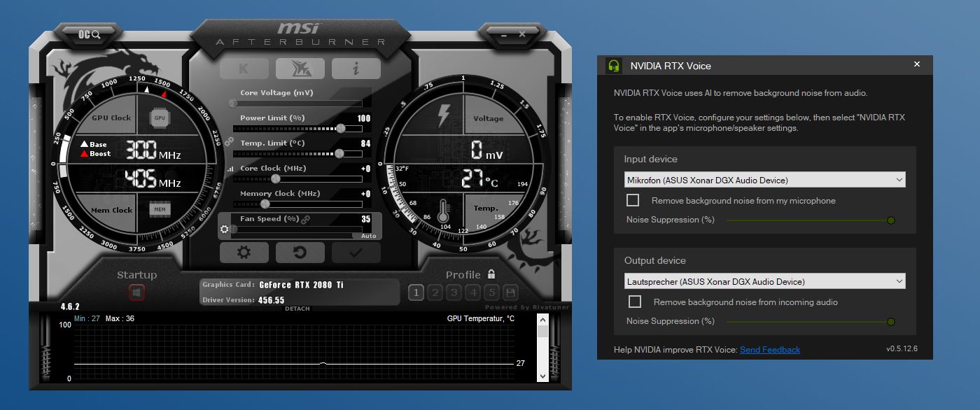This screenshot has height=410, width=980.
Task: Open the Send Feedback link
Action: [770, 349]
